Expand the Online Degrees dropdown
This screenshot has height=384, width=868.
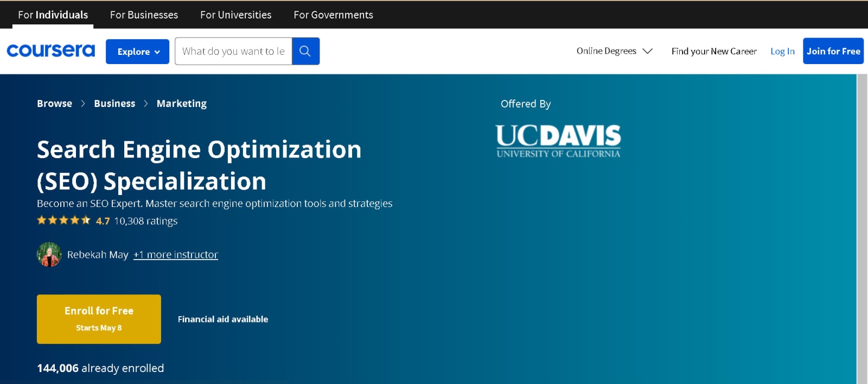(x=614, y=51)
